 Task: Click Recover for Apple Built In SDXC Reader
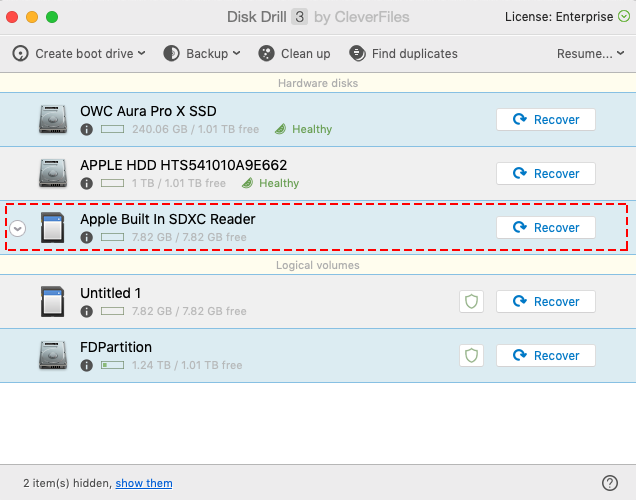coord(545,228)
